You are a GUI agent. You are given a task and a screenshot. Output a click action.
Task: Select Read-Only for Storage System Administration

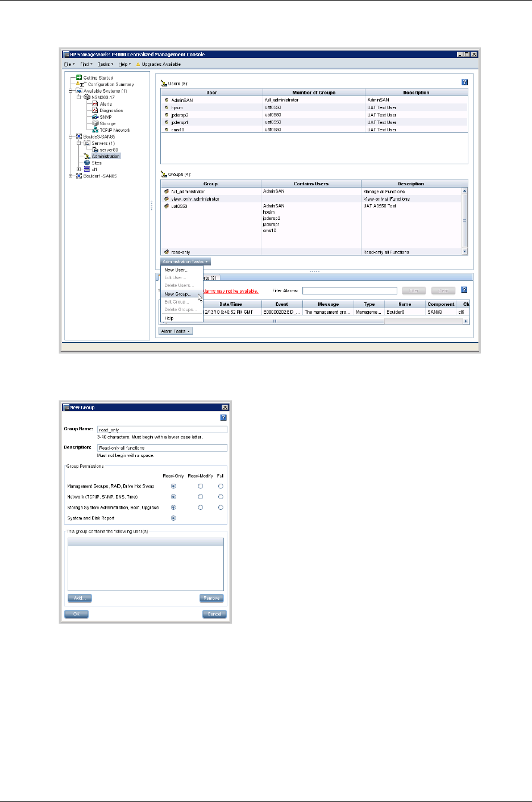coord(173,508)
